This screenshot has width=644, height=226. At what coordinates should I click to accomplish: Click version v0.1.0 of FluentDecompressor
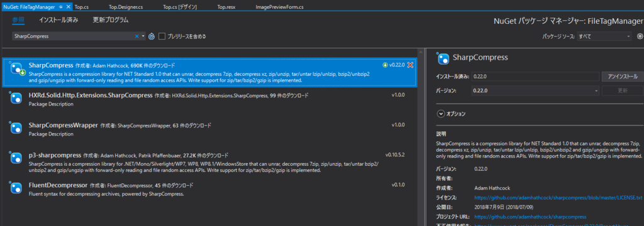(x=398, y=185)
